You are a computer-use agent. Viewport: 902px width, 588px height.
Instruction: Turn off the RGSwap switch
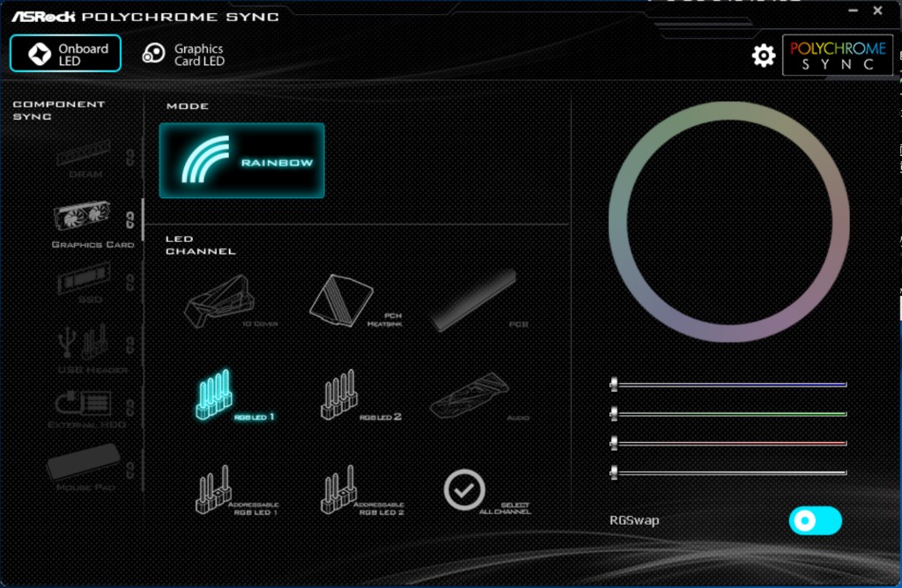[815, 521]
